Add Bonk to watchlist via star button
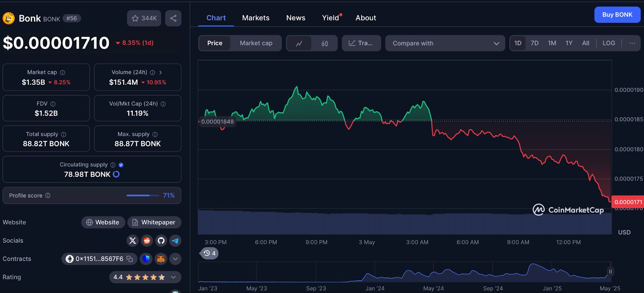The image size is (644, 293). click(144, 18)
